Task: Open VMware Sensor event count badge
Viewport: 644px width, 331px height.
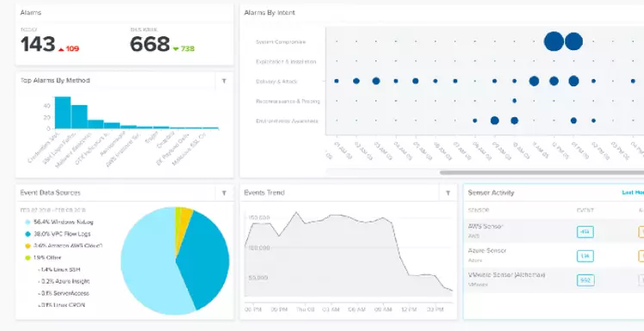Action: 585,280
